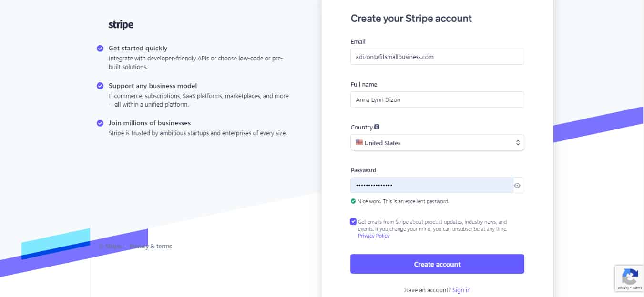The image size is (644, 297).
Task: Click the checkmark icon beside Support any business model
Action: [100, 86]
